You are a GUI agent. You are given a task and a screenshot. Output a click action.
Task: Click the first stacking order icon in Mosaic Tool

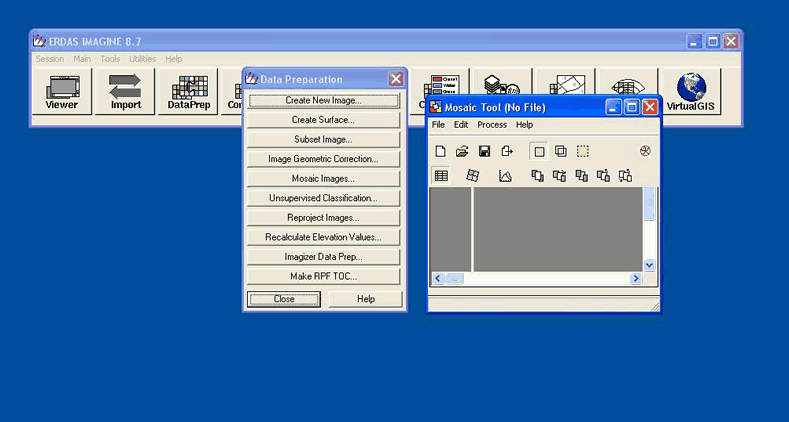tap(537, 176)
